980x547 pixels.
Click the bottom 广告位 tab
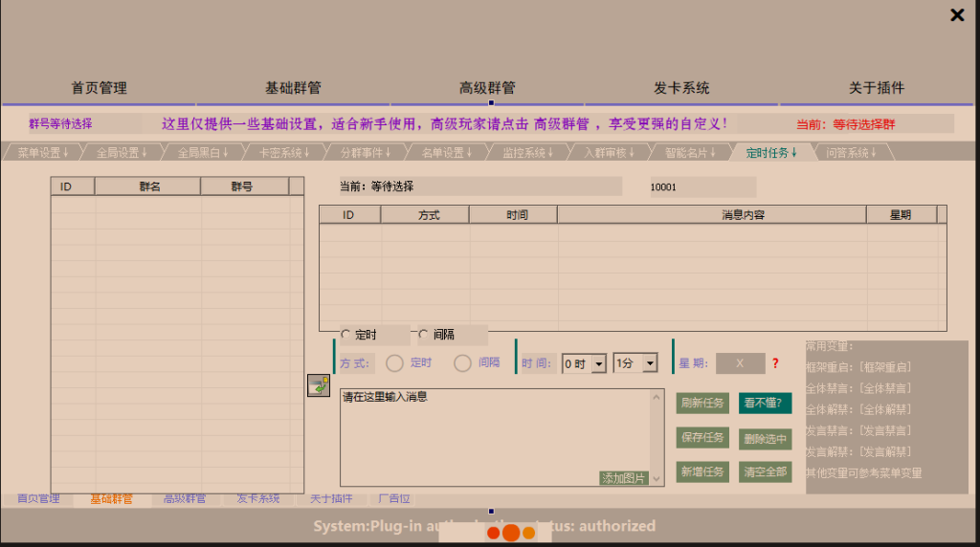[x=394, y=499]
